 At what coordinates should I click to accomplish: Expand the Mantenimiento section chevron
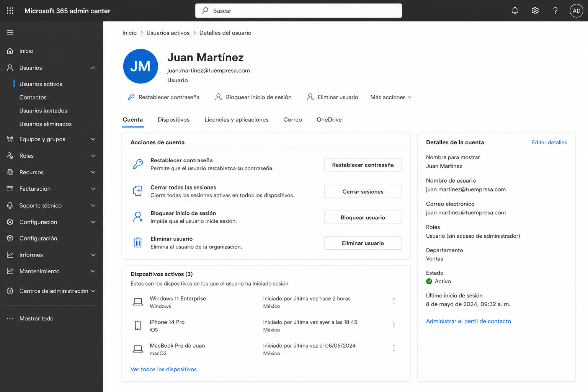tap(93, 271)
